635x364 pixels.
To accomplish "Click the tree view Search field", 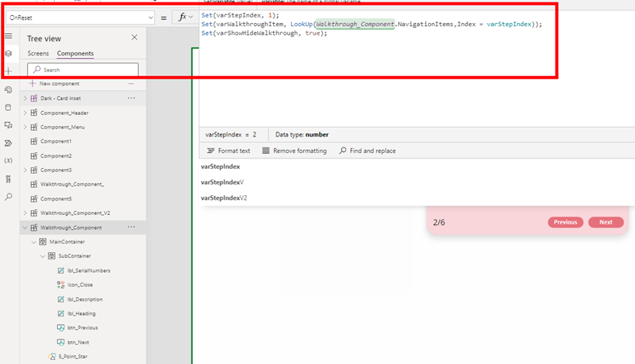I will pyautogui.click(x=83, y=70).
